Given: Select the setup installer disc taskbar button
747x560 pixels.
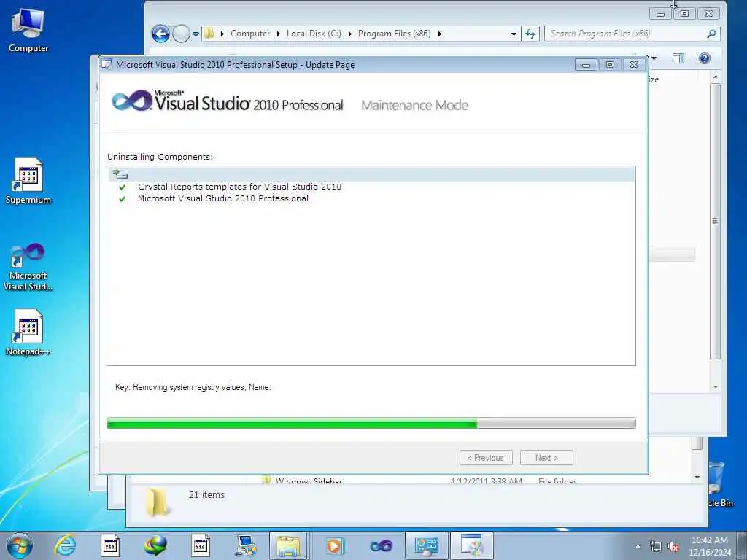Looking at the screenshot, I should click(472, 545).
